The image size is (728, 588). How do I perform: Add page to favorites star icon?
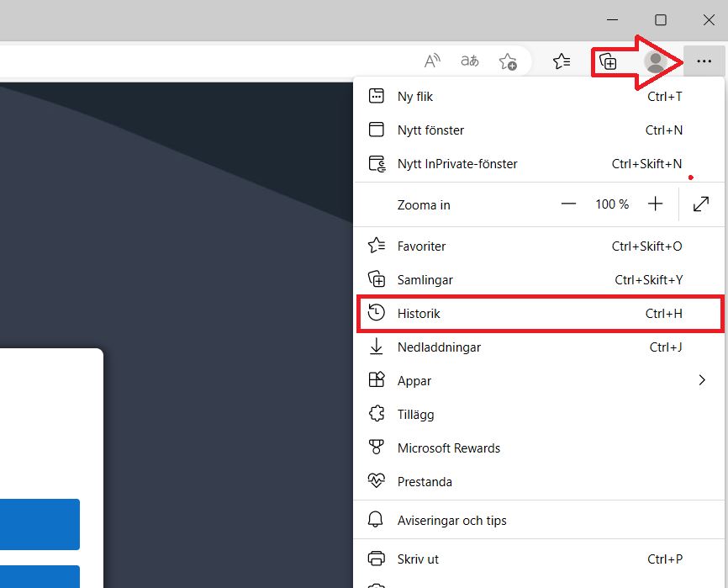(x=508, y=61)
